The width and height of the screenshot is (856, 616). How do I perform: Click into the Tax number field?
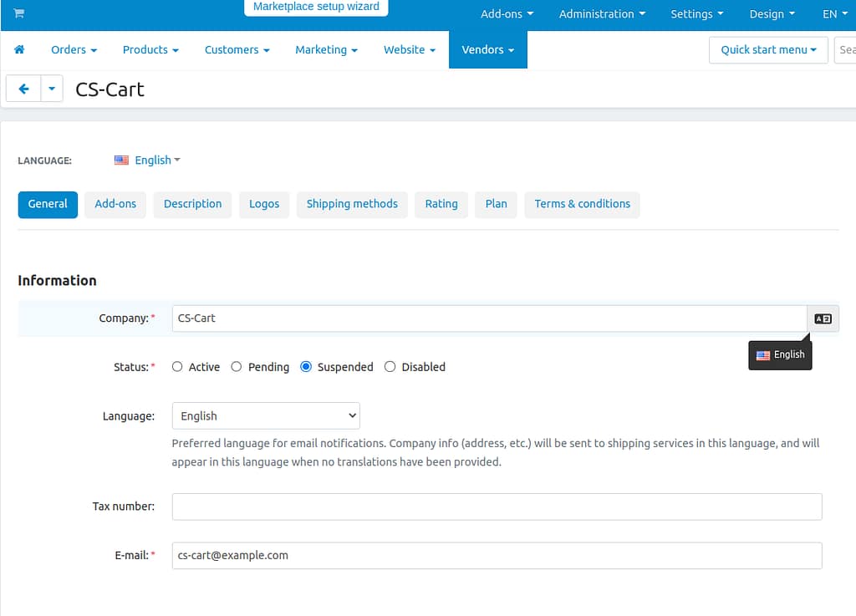pyautogui.click(x=497, y=507)
